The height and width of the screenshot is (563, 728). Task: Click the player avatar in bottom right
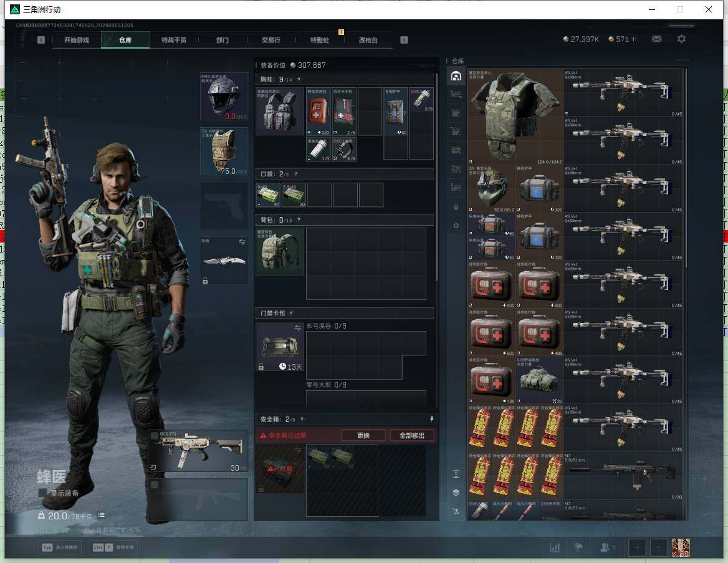click(681, 547)
